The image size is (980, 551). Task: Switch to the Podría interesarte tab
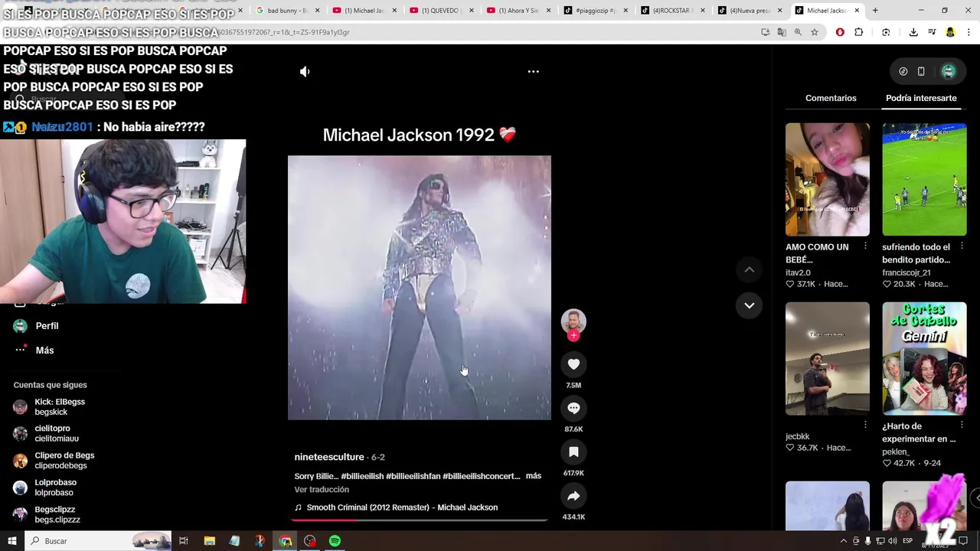pyautogui.click(x=921, y=98)
